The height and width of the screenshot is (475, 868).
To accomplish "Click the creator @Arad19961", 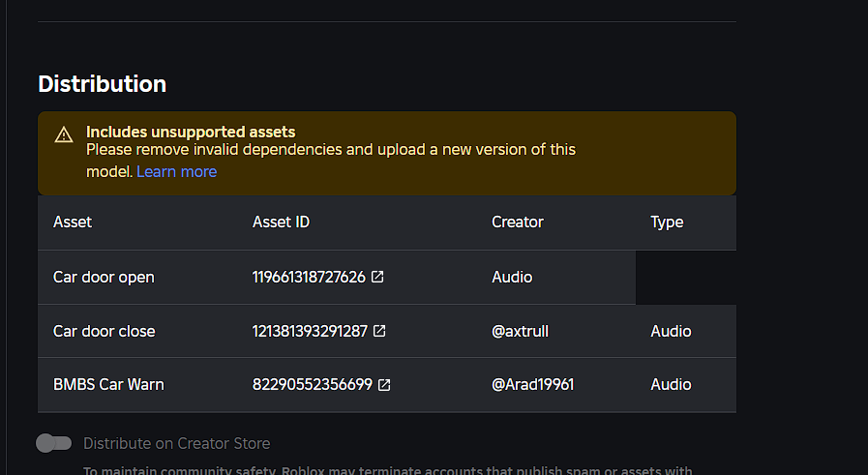I will (532, 385).
